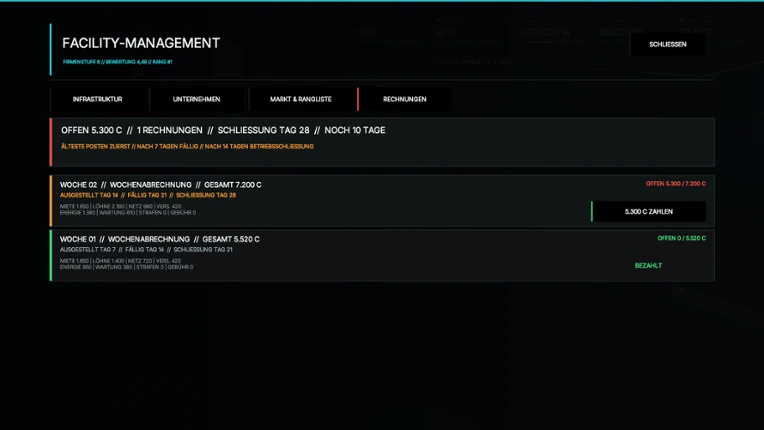The height and width of the screenshot is (430, 764).
Task: Click Woche 02 Fällig Tag 21 date line
Action: (148, 195)
